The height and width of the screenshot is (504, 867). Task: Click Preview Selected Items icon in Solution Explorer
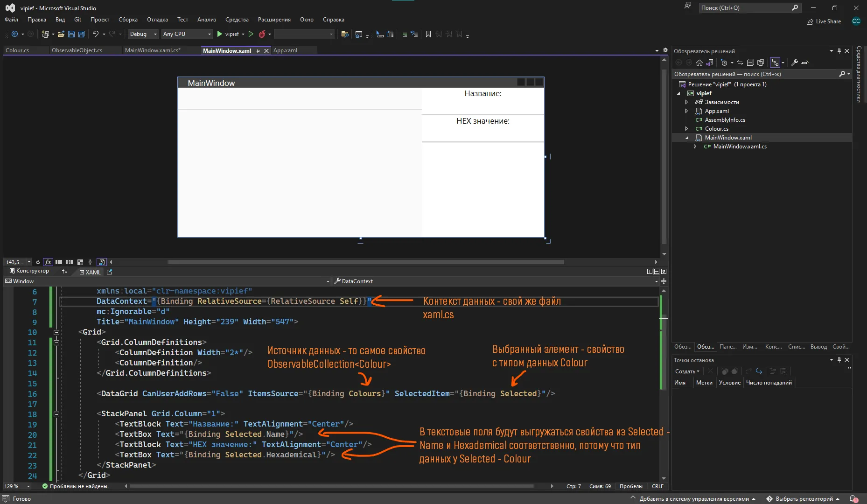[x=805, y=63]
